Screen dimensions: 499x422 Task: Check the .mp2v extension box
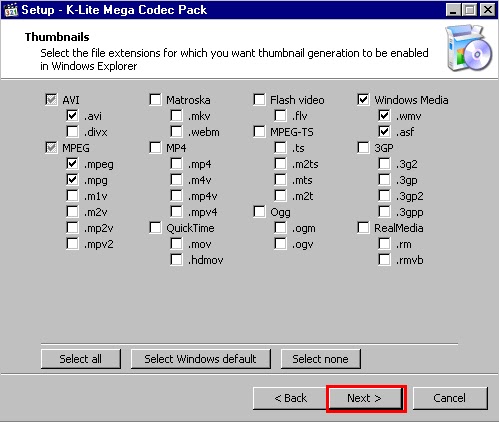point(72,227)
